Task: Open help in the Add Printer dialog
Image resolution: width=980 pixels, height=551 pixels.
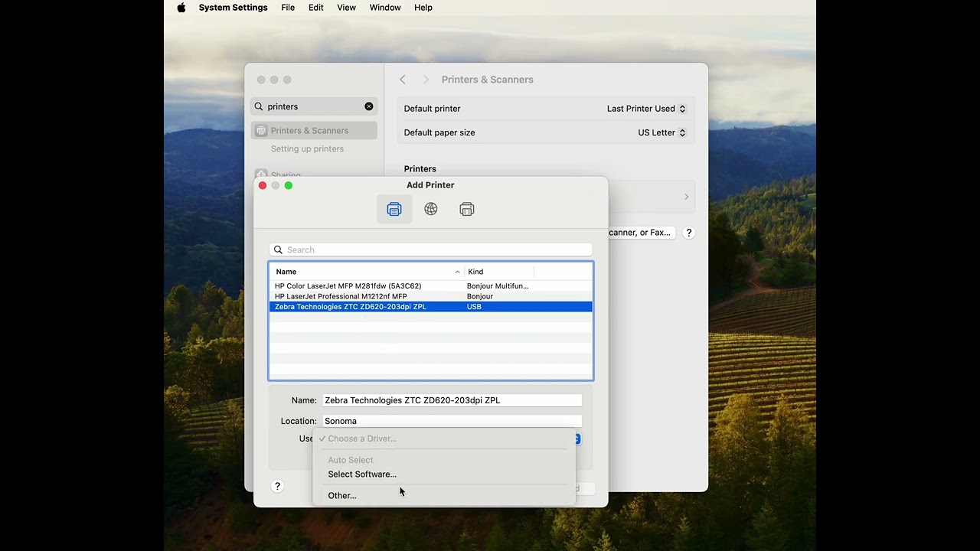Action: coord(277,486)
